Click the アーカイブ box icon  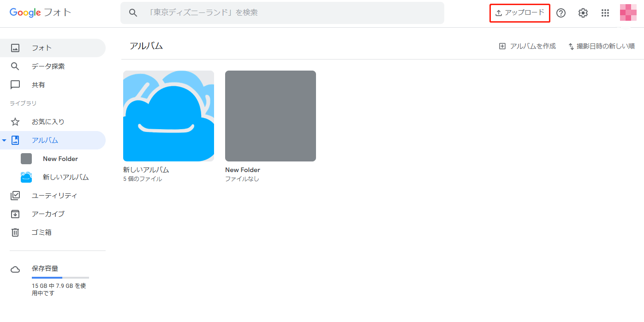[x=15, y=214]
